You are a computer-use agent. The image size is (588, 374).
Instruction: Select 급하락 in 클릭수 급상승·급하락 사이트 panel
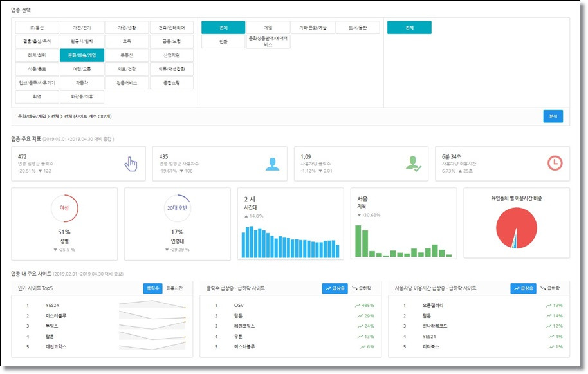(362, 288)
